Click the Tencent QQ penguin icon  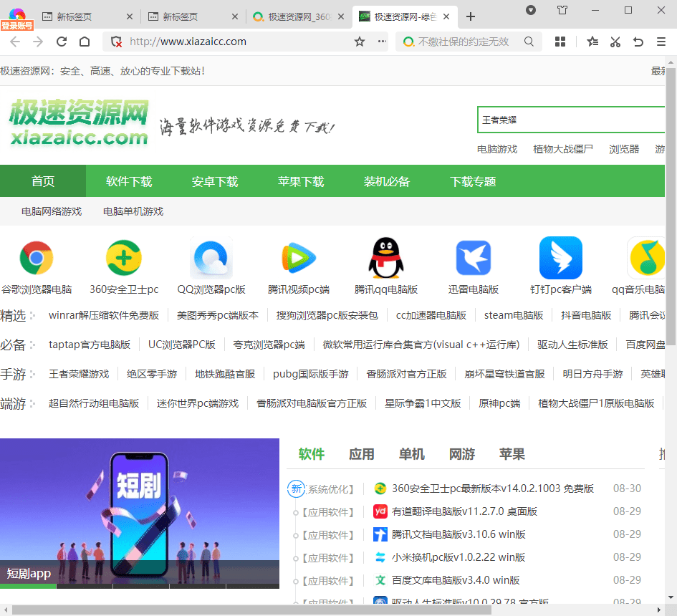coord(386,258)
